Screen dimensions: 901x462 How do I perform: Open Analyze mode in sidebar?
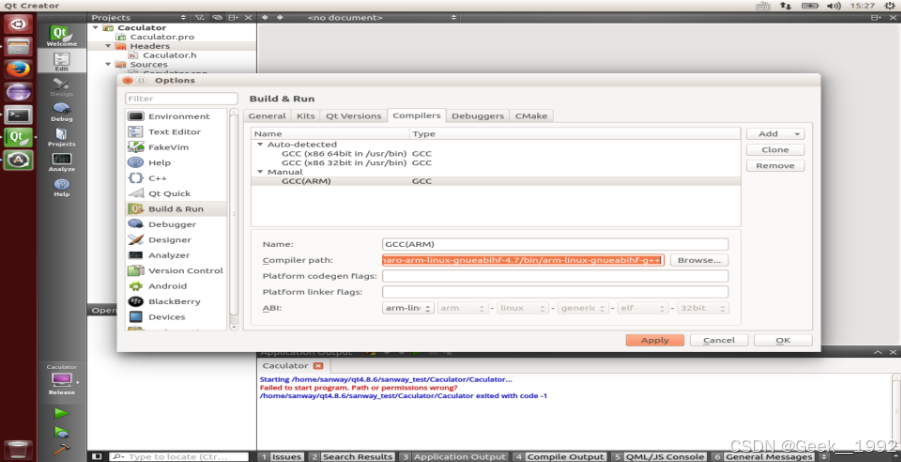61,162
